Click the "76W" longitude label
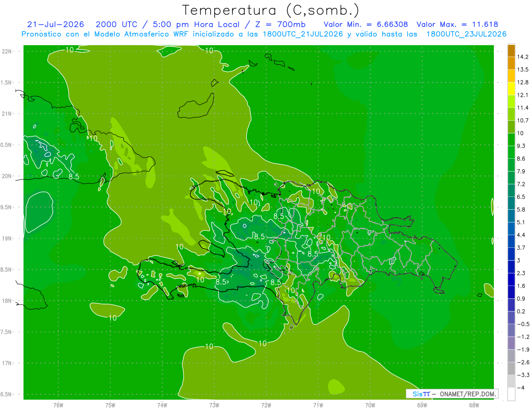The height and width of the screenshot is (411, 532). (x=58, y=405)
